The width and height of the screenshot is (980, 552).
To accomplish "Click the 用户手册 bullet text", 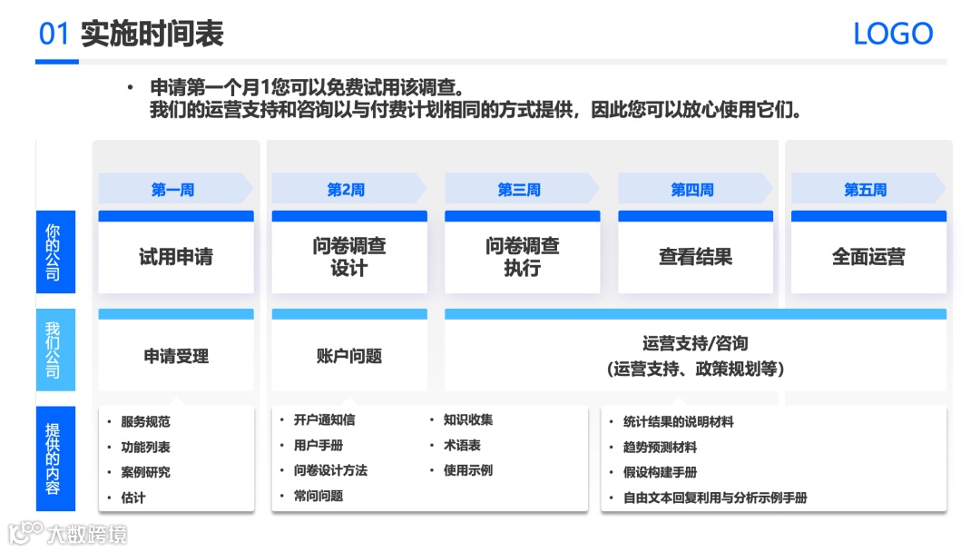I will pos(318,445).
